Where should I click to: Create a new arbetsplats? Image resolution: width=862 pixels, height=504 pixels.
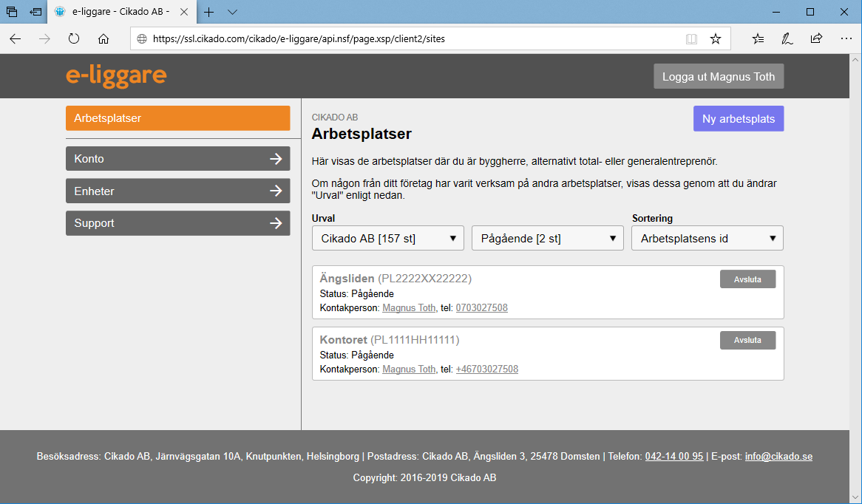(x=739, y=119)
